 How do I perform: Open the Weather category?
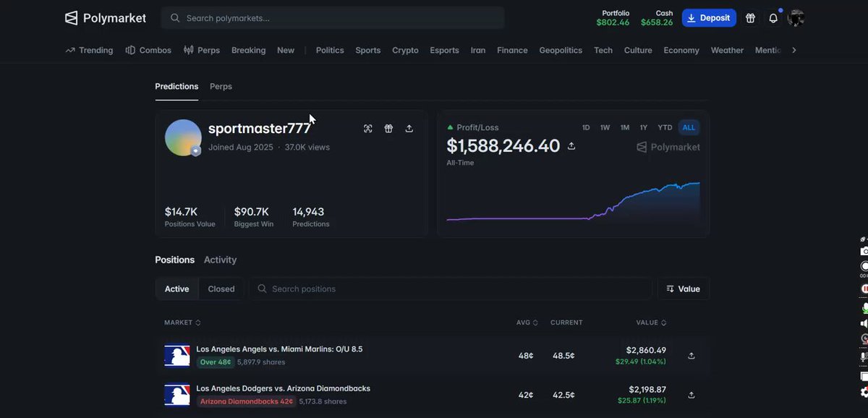tap(727, 51)
